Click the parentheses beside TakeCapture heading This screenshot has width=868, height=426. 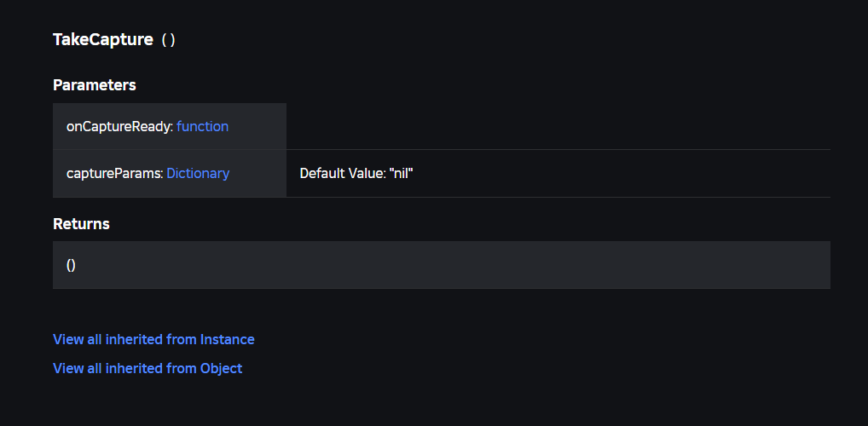tap(168, 40)
